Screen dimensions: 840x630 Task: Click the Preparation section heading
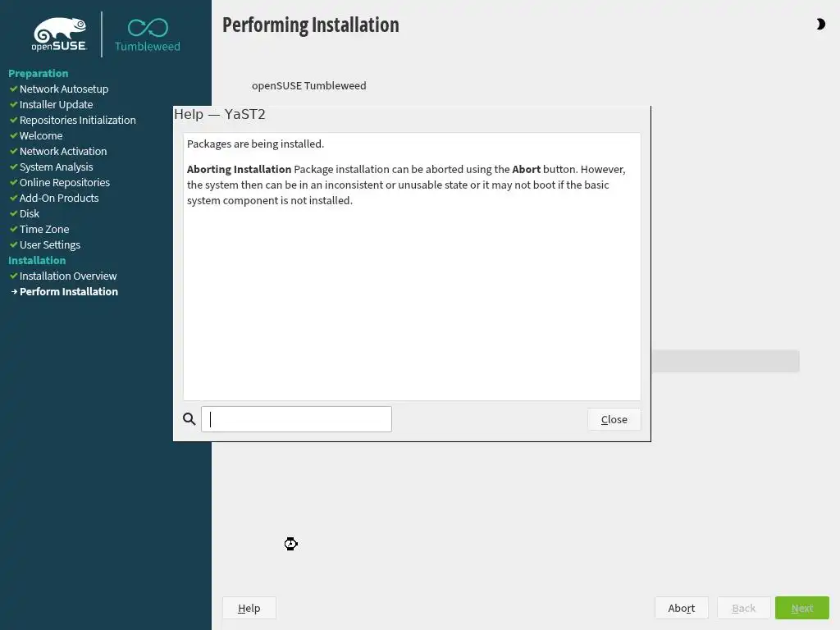[x=38, y=73]
